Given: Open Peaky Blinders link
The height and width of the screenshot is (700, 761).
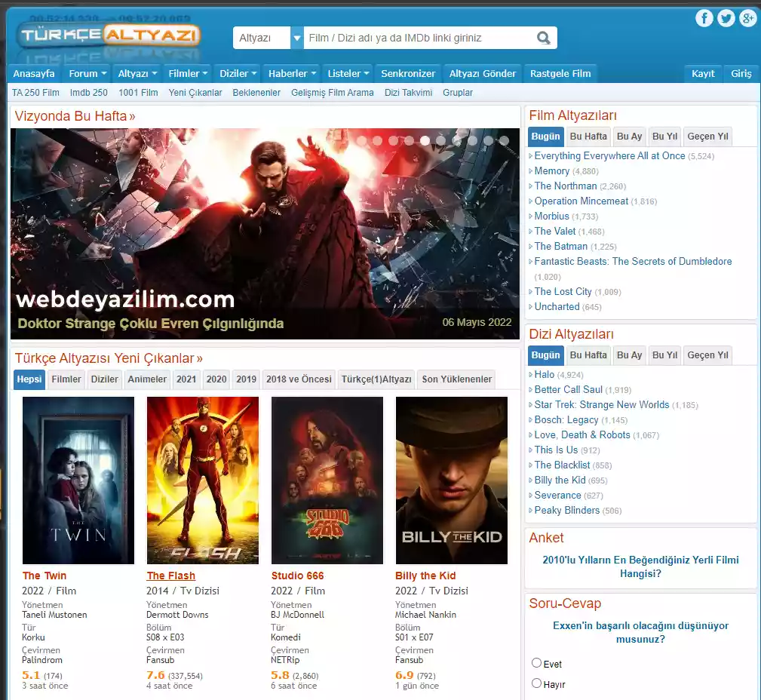Looking at the screenshot, I should click(567, 510).
